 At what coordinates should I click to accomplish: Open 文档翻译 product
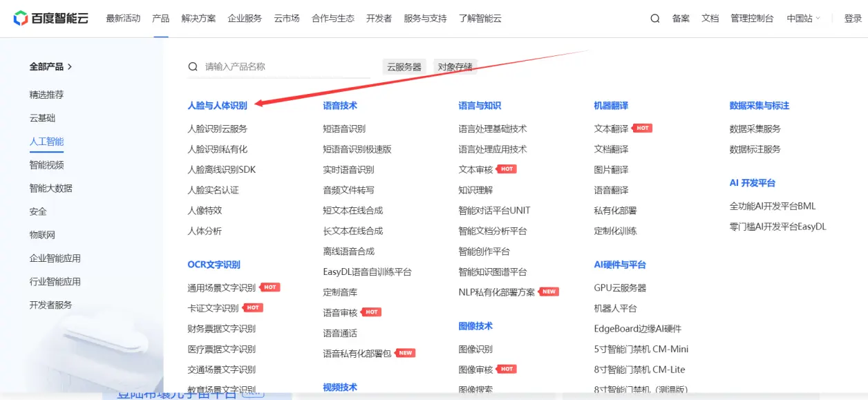pos(611,149)
